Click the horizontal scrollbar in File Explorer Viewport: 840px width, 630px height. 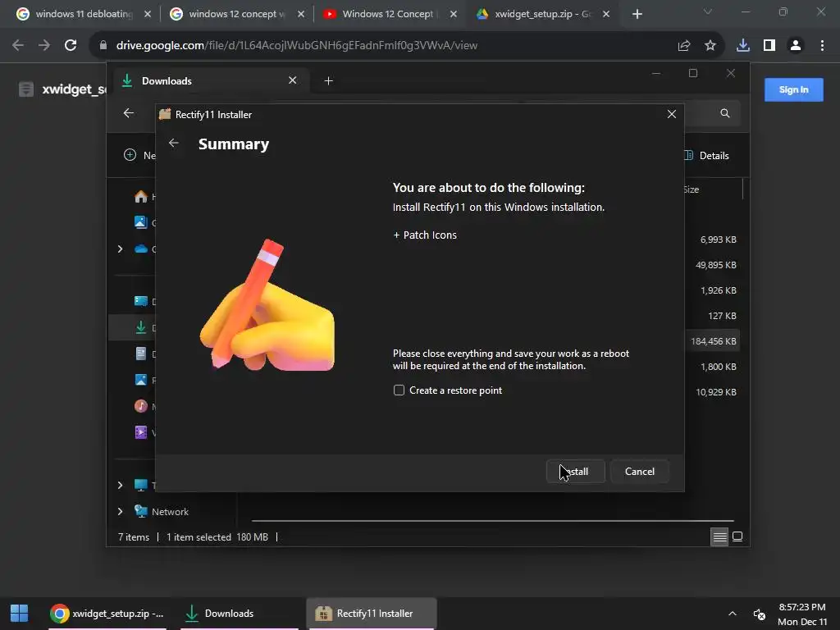pyautogui.click(x=492, y=520)
